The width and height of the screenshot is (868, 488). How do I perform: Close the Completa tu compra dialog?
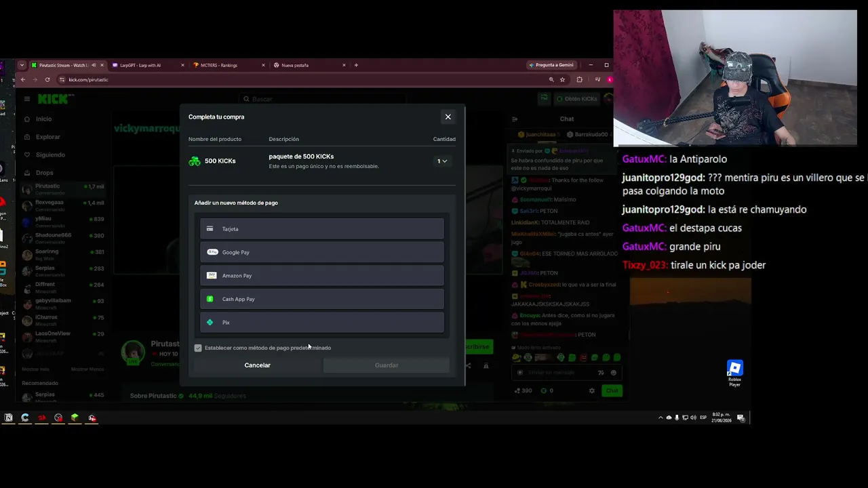click(x=448, y=117)
